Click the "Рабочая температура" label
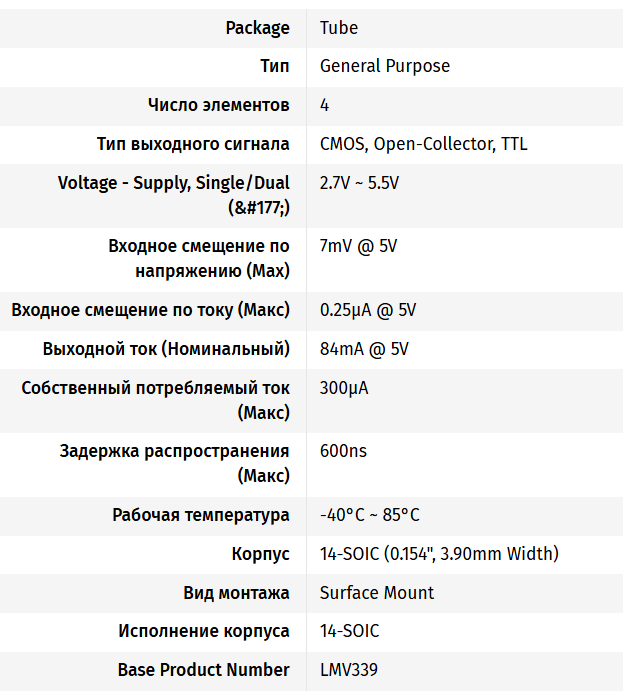Image resolution: width=623 pixels, height=696 pixels. 201,515
